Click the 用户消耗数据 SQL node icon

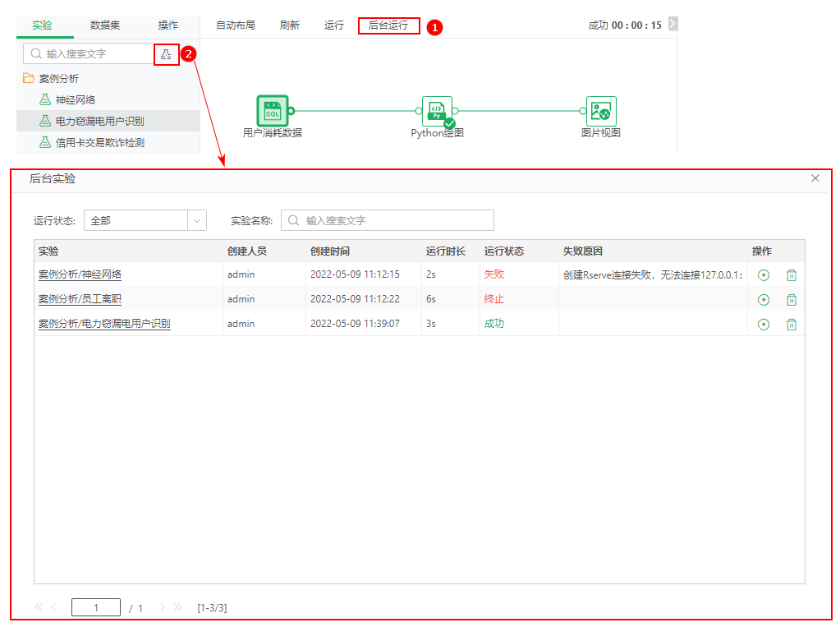click(x=272, y=111)
